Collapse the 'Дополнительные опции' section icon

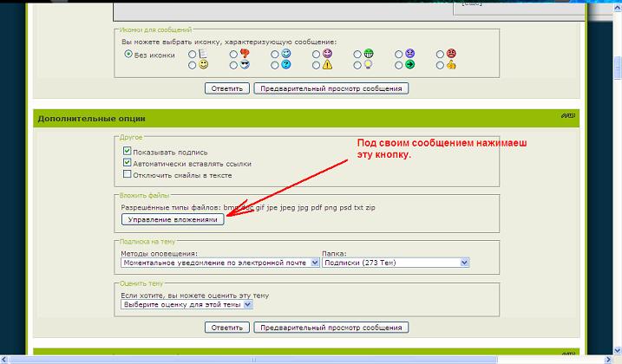point(567,116)
